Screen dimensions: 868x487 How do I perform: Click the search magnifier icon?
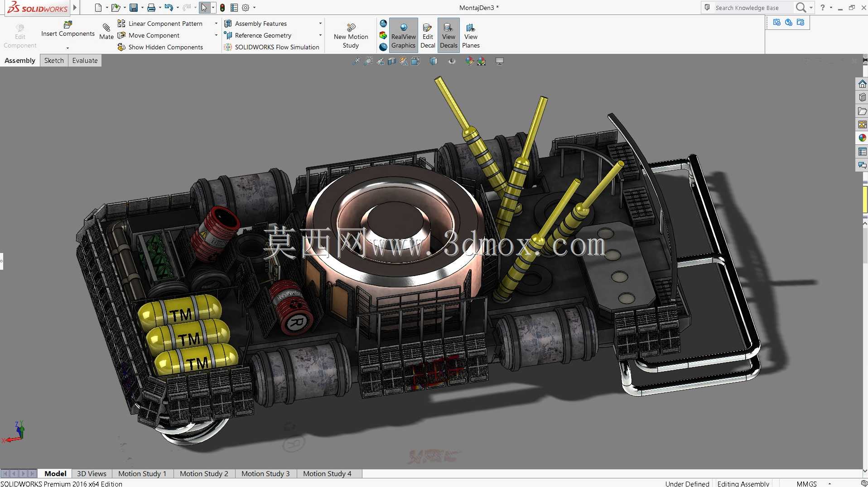(801, 8)
